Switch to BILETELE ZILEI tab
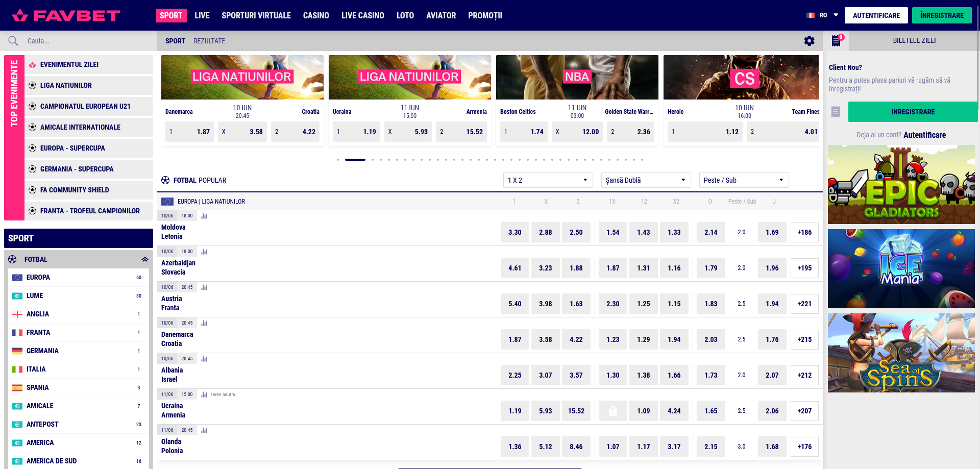This screenshot has height=469, width=980. 914,40
